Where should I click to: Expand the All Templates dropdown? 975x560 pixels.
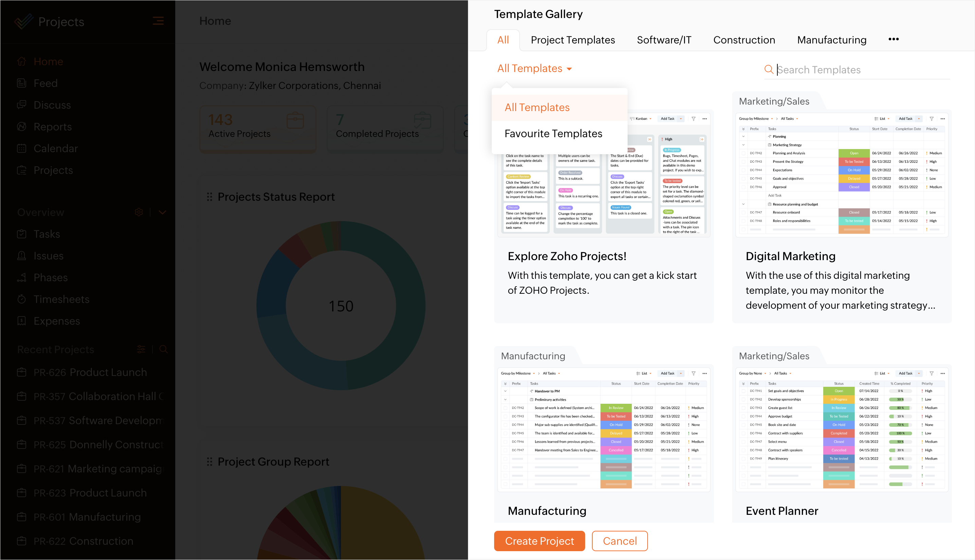click(534, 69)
